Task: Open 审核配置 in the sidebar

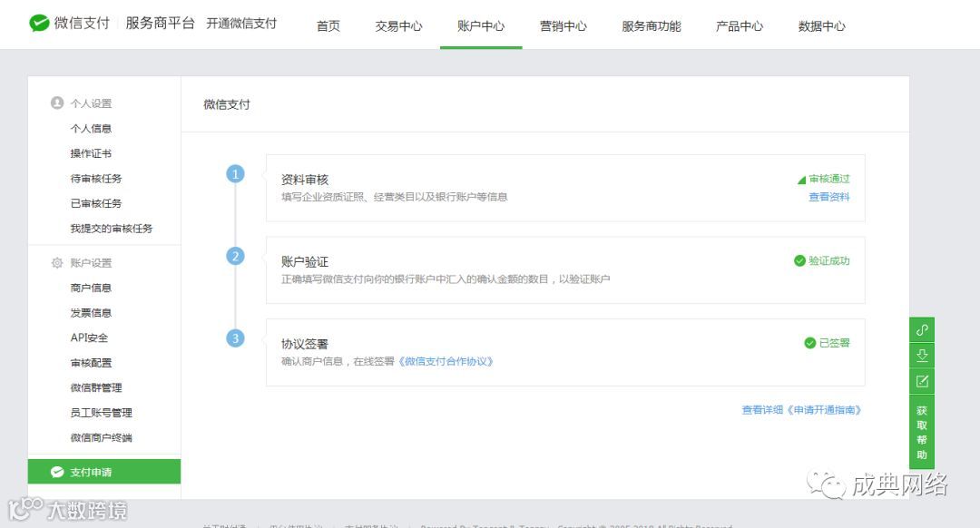Action: (x=91, y=362)
